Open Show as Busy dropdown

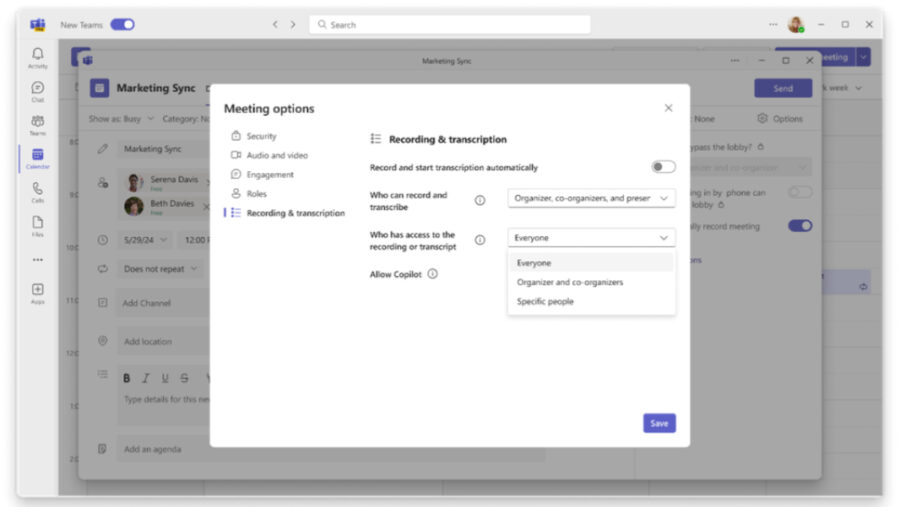121,119
